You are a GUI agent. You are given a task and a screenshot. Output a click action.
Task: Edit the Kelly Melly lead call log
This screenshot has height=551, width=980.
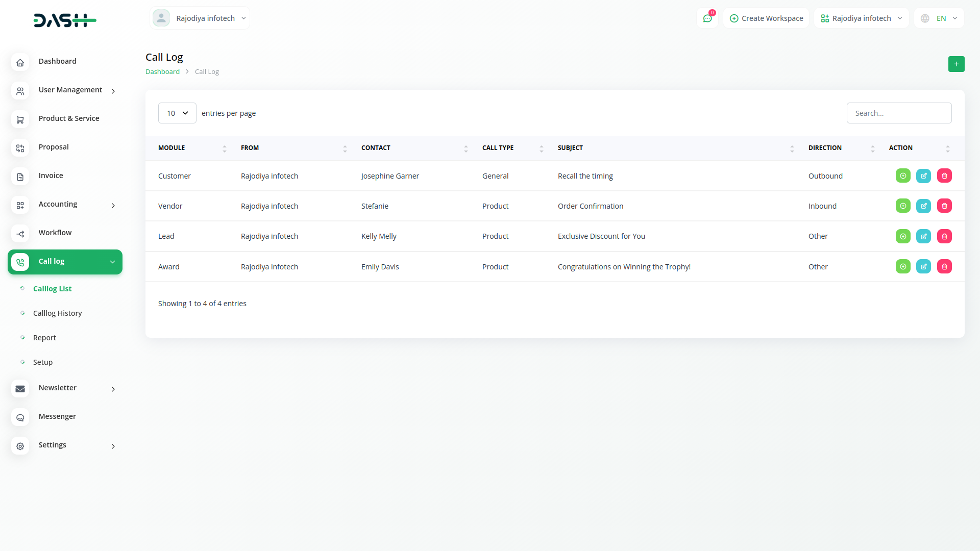(x=923, y=236)
